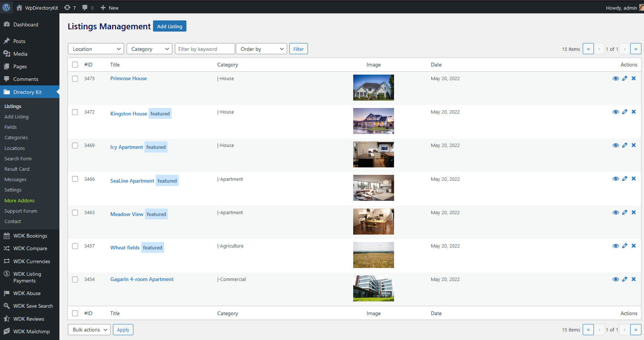Check the box for listing 3454
This screenshot has height=340, width=644.
(75, 279)
